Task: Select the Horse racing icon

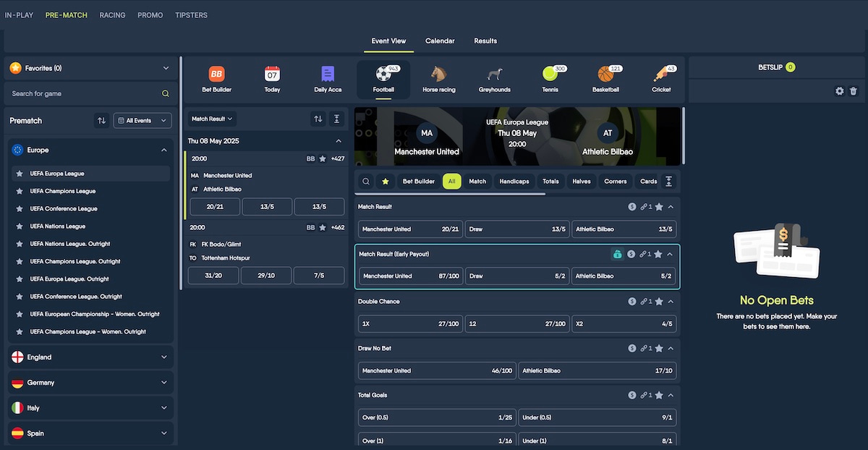Action: 439,74
